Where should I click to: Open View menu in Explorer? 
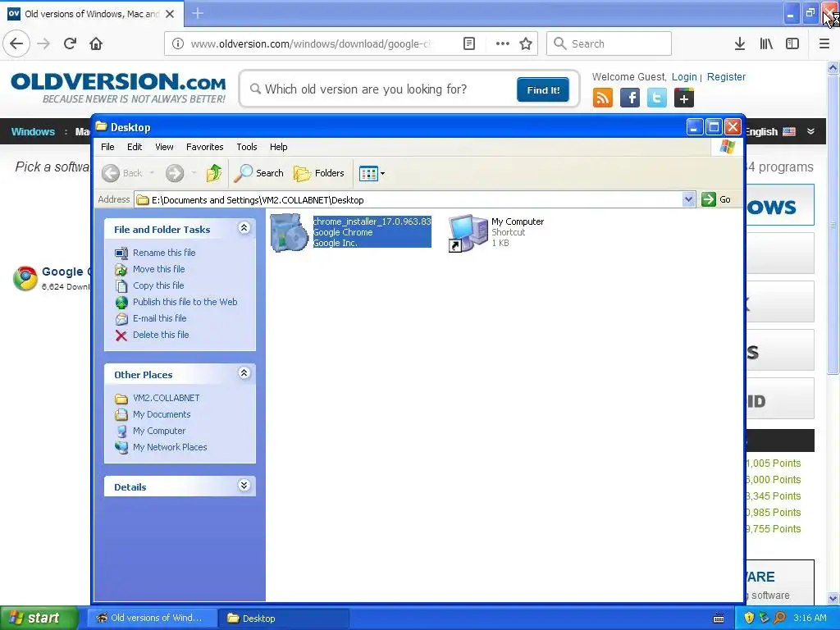pyautogui.click(x=164, y=147)
